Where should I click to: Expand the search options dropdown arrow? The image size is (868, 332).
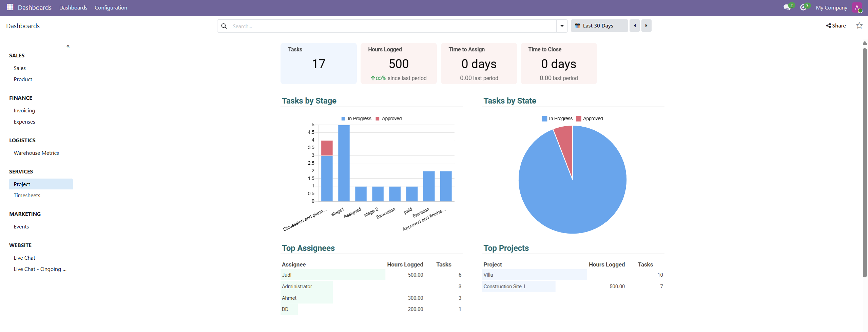(562, 26)
